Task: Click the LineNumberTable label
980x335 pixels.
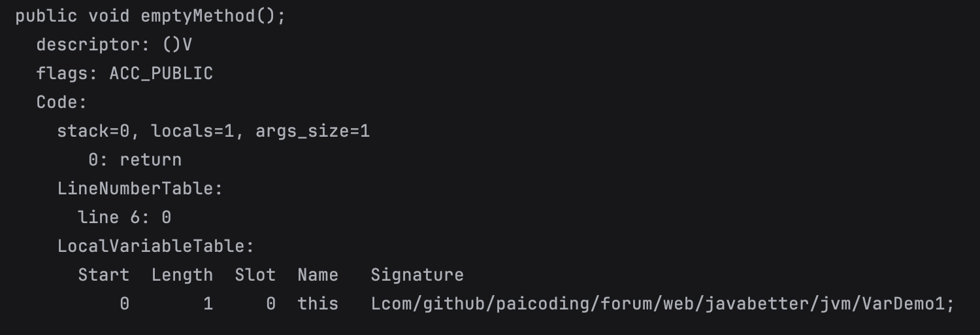Action: point(140,189)
